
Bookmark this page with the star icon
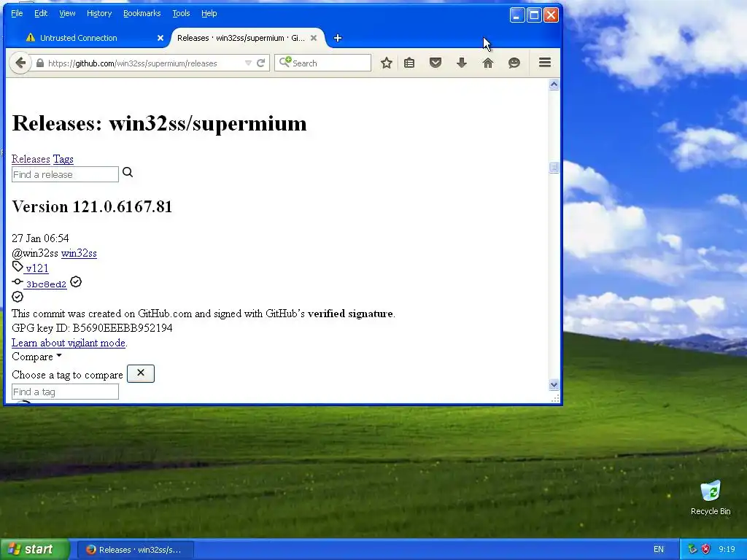[387, 63]
